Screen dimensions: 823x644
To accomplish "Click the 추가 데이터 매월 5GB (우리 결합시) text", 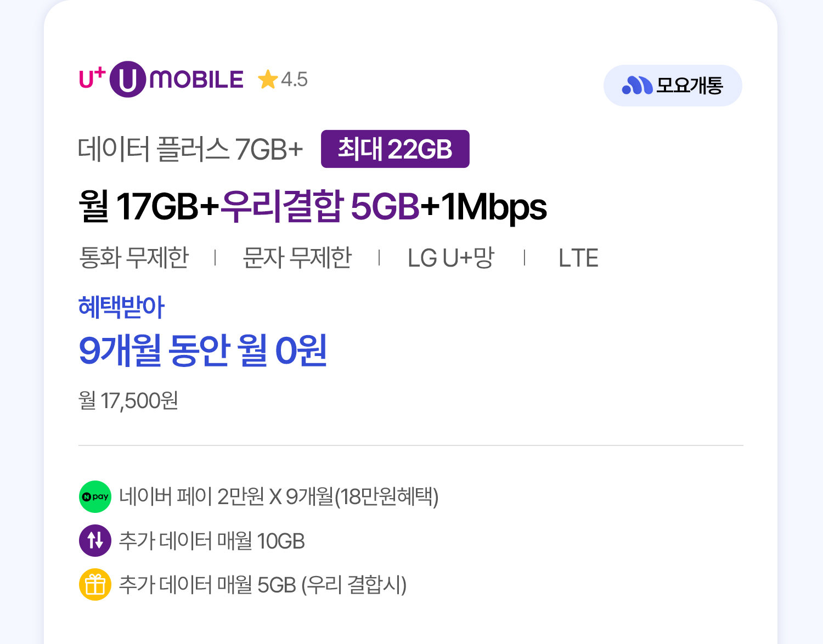I will 263,585.
